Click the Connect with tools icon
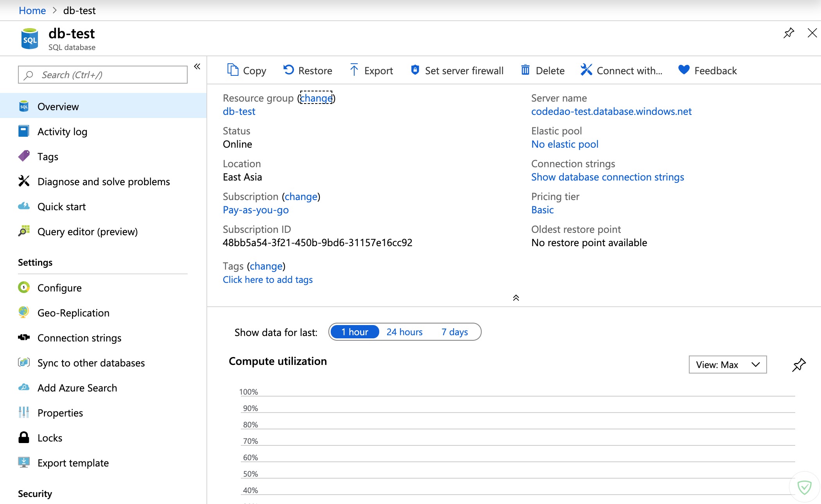821x504 pixels. tap(586, 70)
